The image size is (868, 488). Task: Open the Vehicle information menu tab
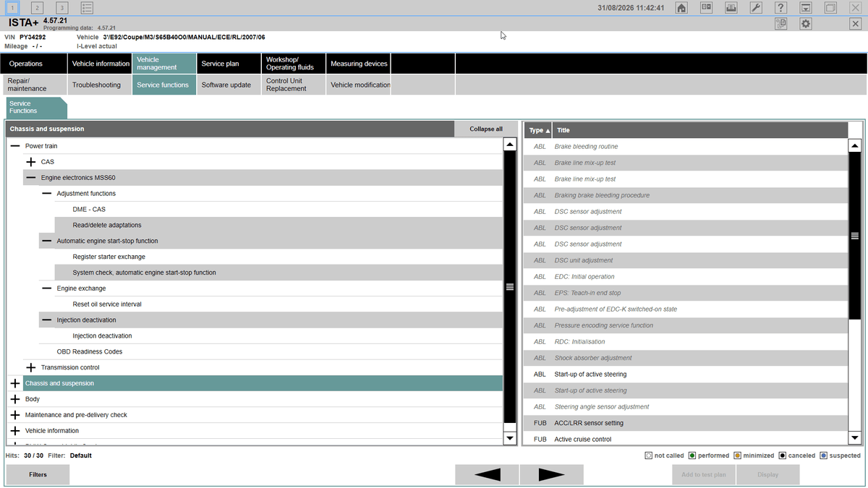click(100, 64)
